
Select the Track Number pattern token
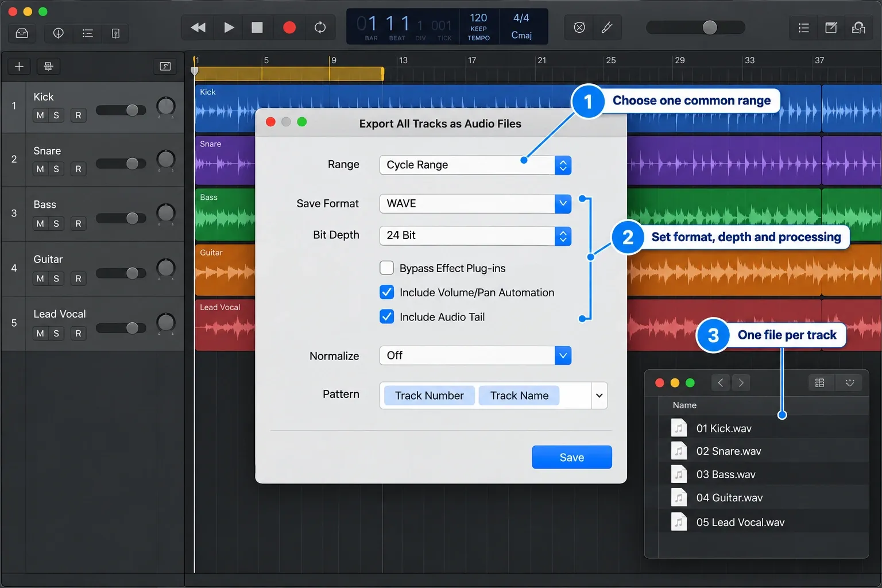pos(429,396)
